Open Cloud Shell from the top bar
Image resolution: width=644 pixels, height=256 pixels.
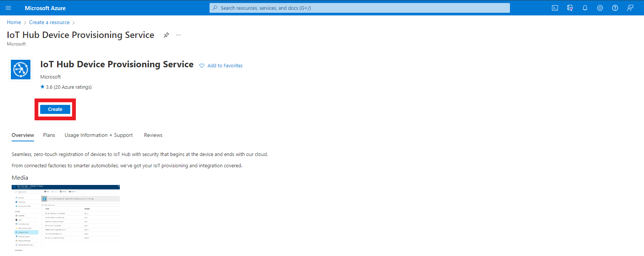pyautogui.click(x=555, y=8)
